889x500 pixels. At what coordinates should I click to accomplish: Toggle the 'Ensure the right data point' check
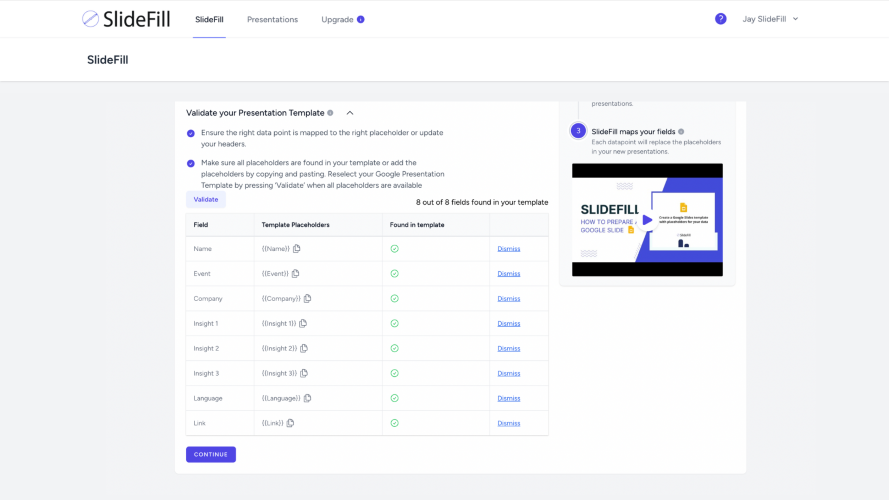(190, 133)
